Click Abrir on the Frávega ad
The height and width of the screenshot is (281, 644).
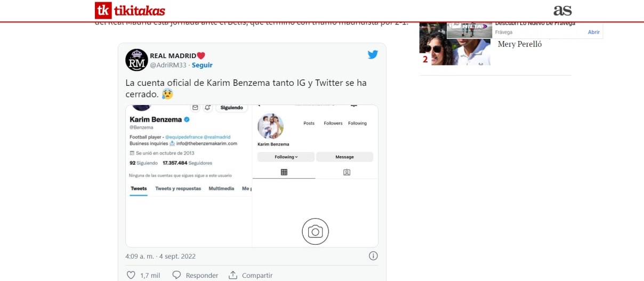click(x=594, y=32)
